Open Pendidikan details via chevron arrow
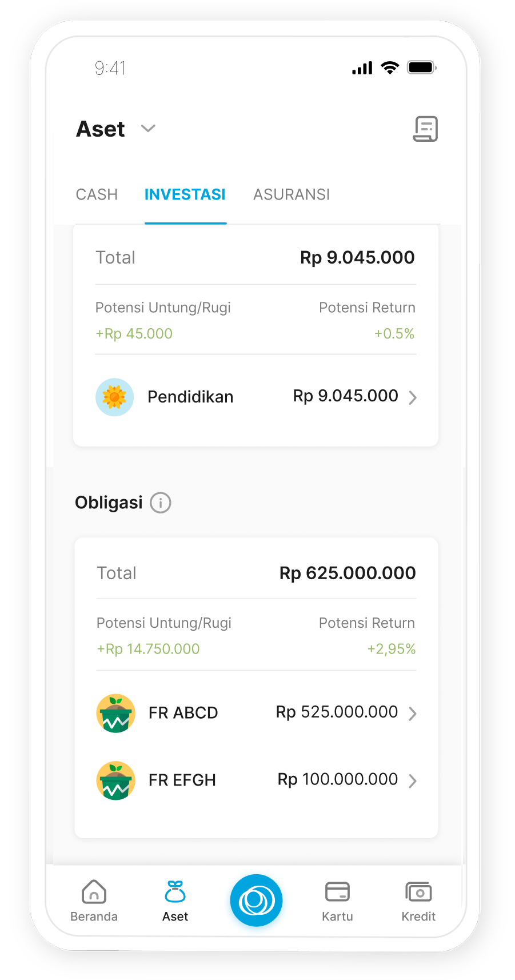Viewport: 515px width, 980px height. tap(413, 397)
